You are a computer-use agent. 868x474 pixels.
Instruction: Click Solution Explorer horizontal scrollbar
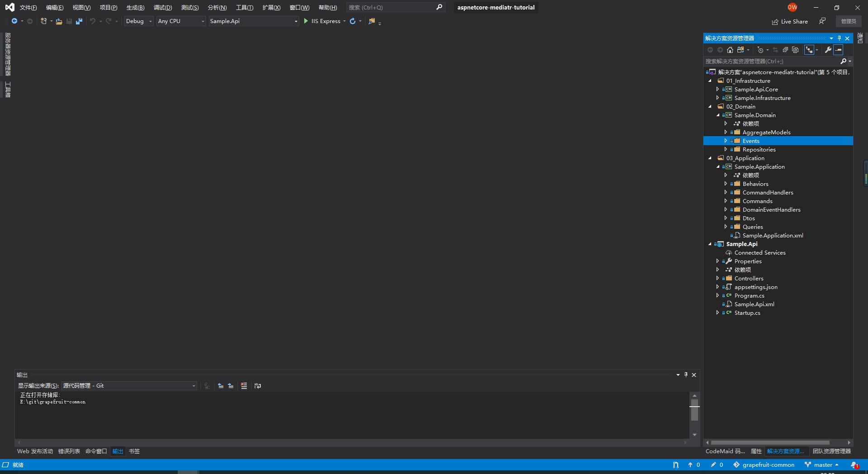[x=770, y=443]
